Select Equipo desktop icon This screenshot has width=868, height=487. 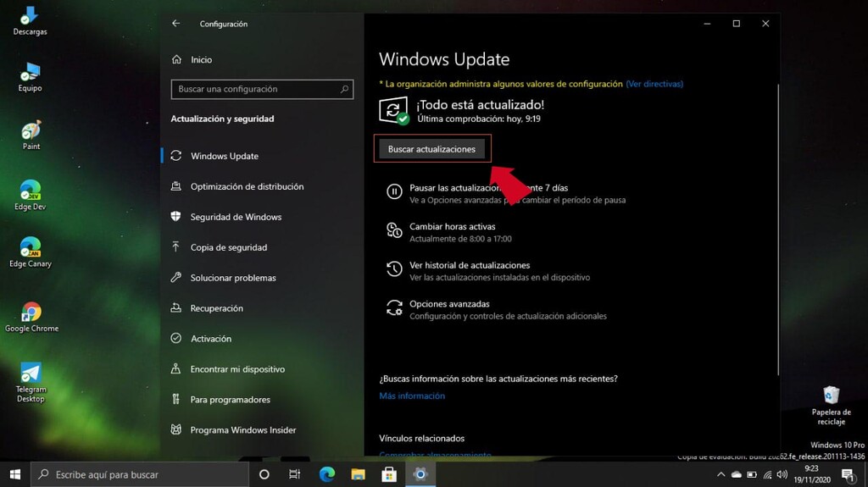pos(30,77)
